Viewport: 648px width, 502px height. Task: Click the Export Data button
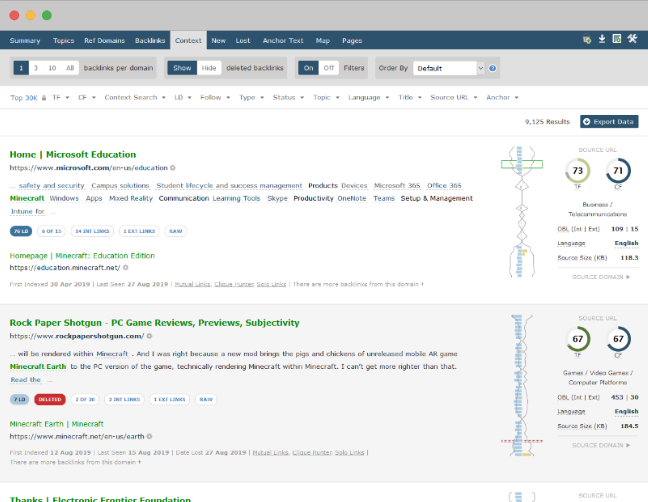click(609, 121)
